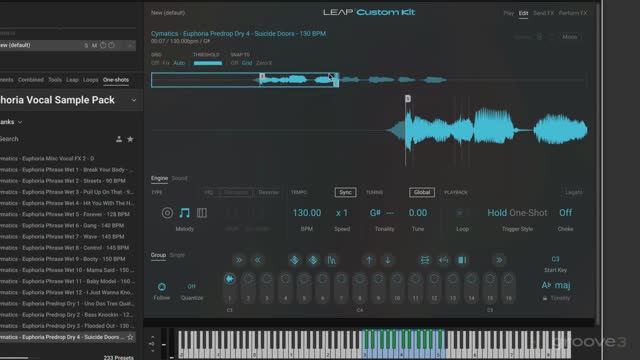
Task: Set Snap To option to Off
Action: (234, 63)
